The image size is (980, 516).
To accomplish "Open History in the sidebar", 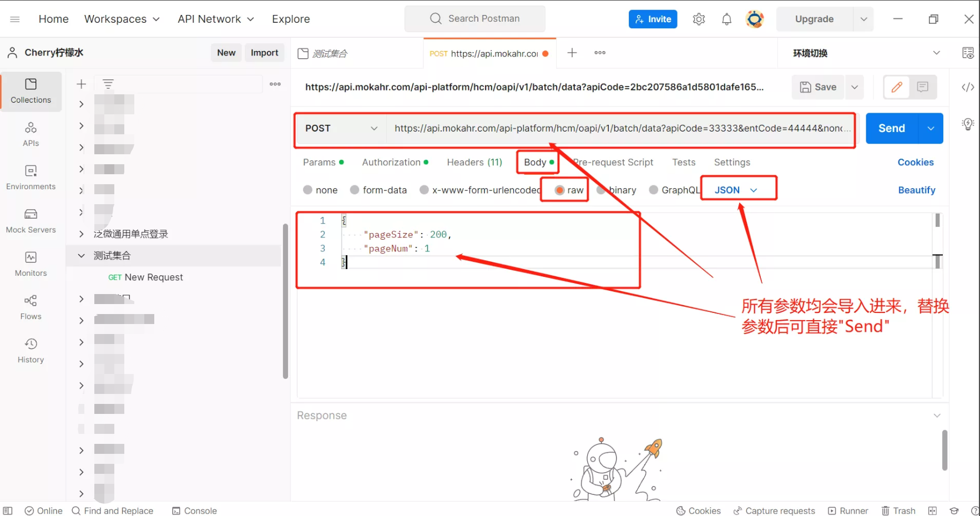I will point(31,351).
